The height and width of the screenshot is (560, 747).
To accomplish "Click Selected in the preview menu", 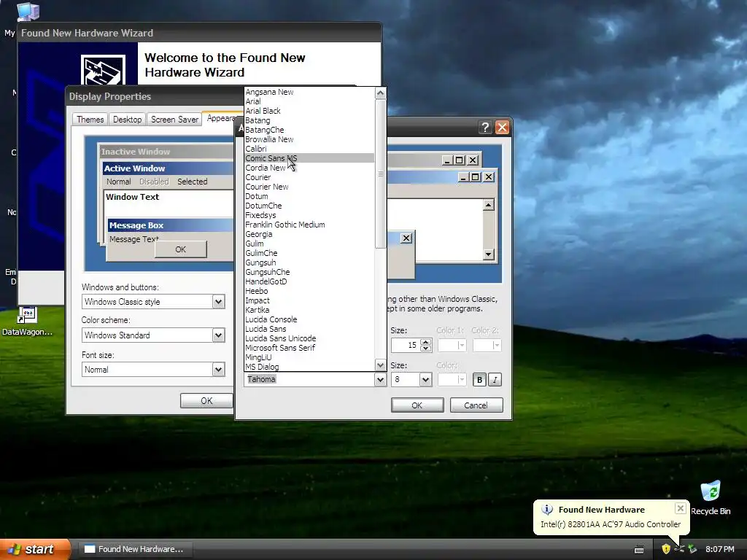I will tap(193, 182).
